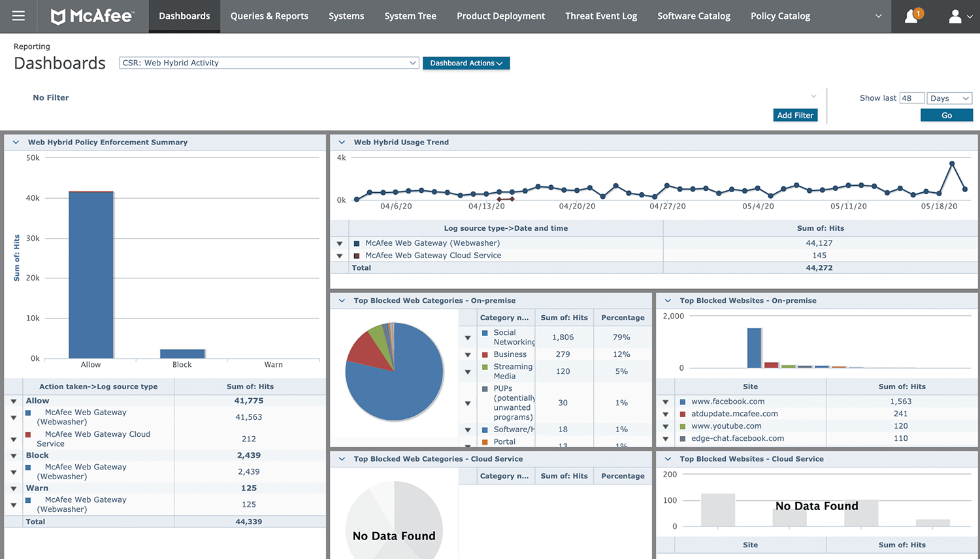
Task: Click the Add Filter button
Action: tap(795, 115)
